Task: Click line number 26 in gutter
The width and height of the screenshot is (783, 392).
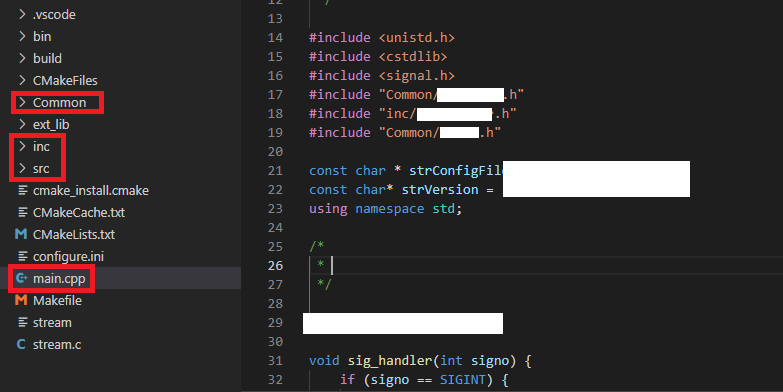Action: (275, 266)
